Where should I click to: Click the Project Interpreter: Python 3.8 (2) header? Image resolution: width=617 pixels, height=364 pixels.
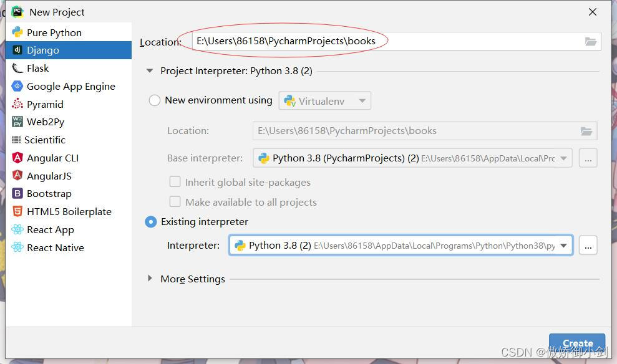coord(236,71)
